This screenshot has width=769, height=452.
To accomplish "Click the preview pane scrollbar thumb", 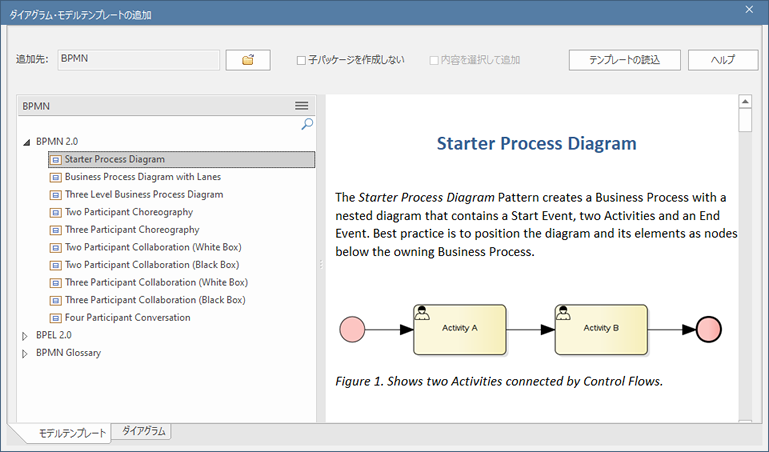I will pyautogui.click(x=745, y=120).
